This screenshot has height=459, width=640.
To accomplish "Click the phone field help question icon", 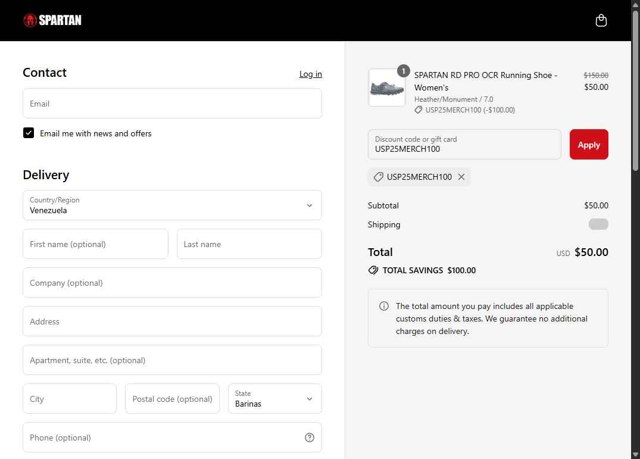I will [x=309, y=438].
